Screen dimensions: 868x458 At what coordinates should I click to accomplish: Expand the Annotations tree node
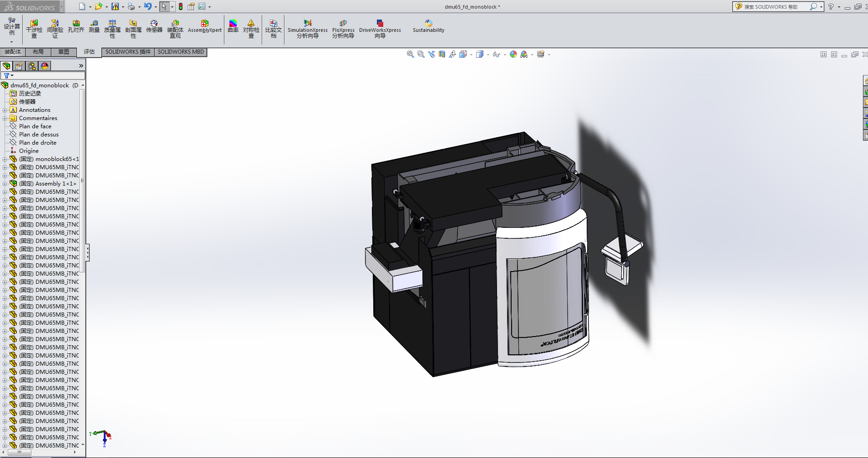point(5,110)
